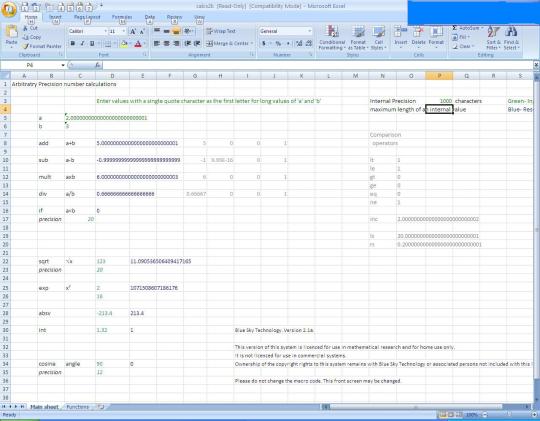Open the Name Box dropdown arrow
The image size is (540, 421).
coord(63,65)
